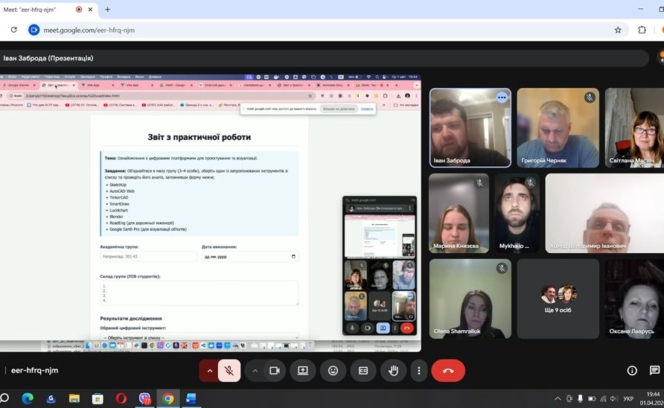This screenshot has height=408, width=664.
Task: Expand camera video settings arrow
Action: (255, 370)
